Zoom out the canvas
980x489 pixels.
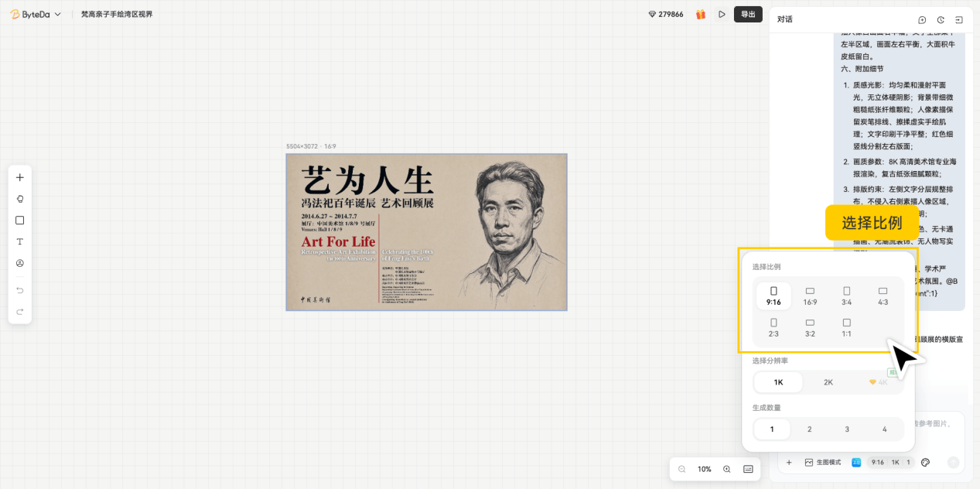[x=682, y=469]
